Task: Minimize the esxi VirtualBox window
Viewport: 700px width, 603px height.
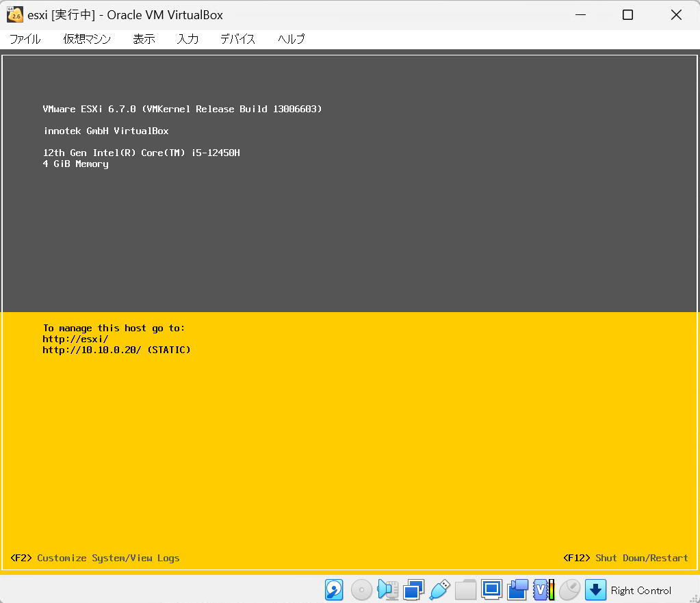Action: 580,15
